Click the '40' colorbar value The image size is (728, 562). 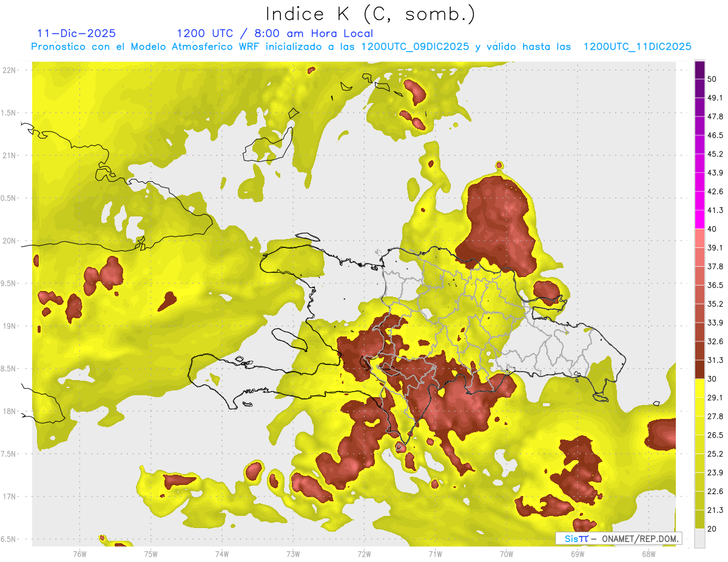712,229
